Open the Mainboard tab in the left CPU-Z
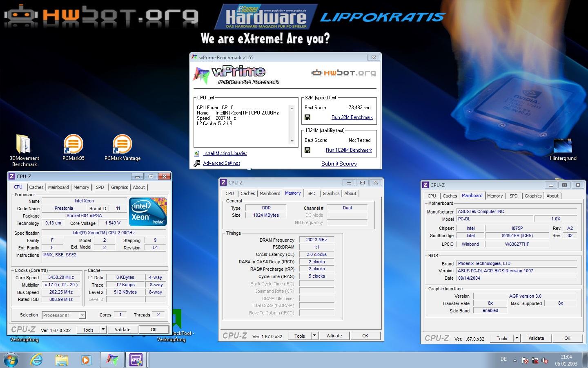 [x=58, y=187]
